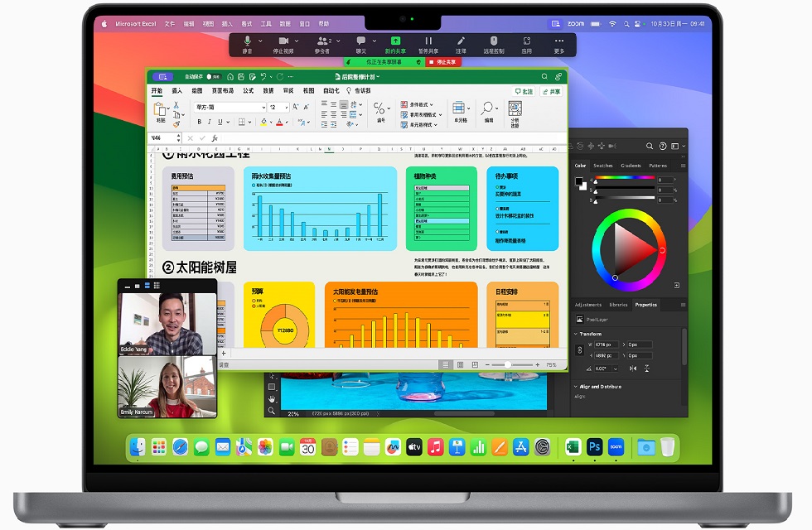
Task: Toggle the Excel AutoSave switch
Action: [x=213, y=76]
